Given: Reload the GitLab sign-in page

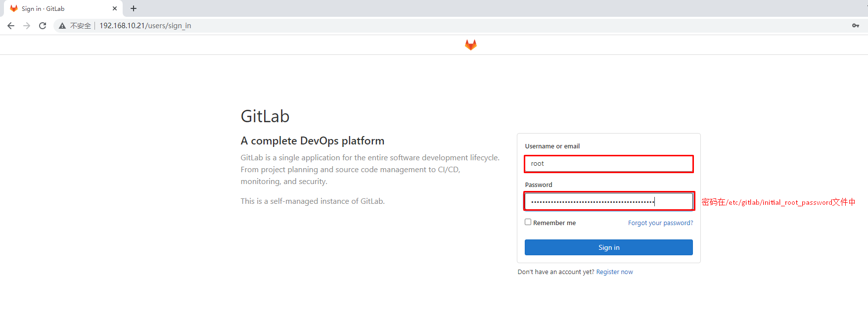Looking at the screenshot, I should point(43,26).
